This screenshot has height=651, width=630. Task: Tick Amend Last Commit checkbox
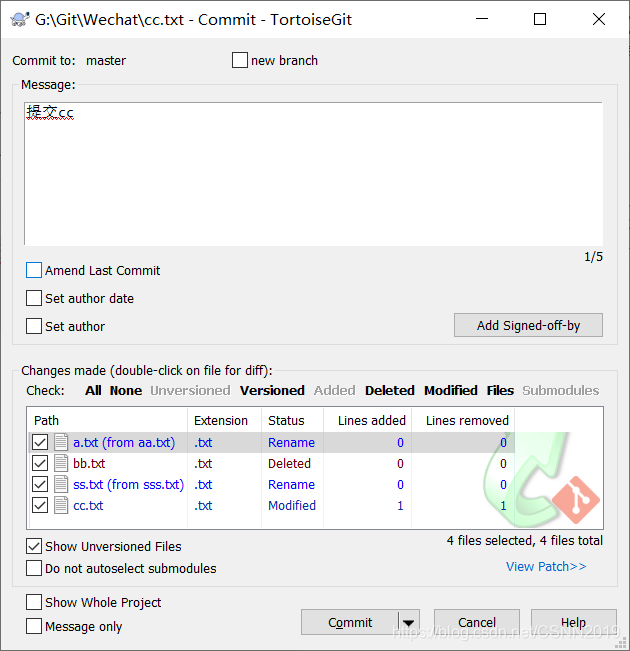[x=34, y=270]
